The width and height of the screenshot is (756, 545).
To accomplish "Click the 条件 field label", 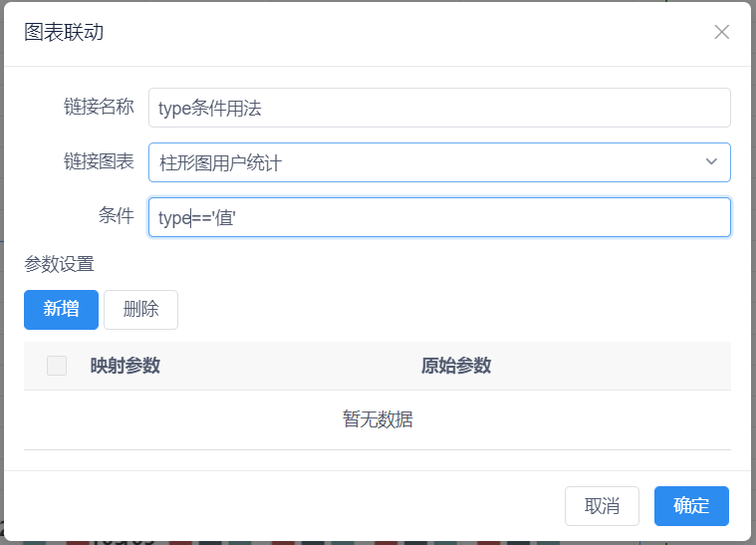I will click(117, 215).
